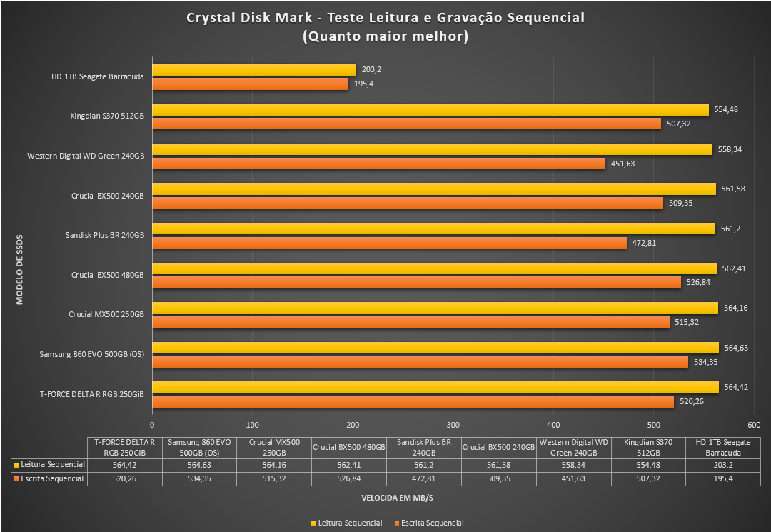This screenshot has height=532, width=771.
Task: Click the '300' tick on the horizontal axis
Action: pyautogui.click(x=453, y=425)
